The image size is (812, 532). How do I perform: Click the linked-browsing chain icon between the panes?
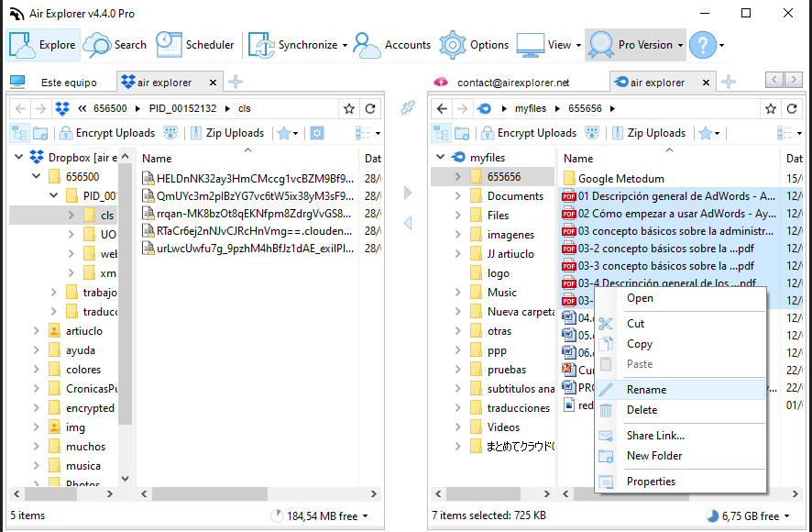pos(408,108)
